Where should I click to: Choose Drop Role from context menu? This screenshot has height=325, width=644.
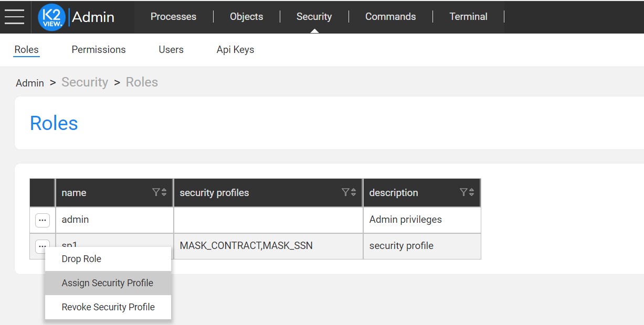pos(81,259)
